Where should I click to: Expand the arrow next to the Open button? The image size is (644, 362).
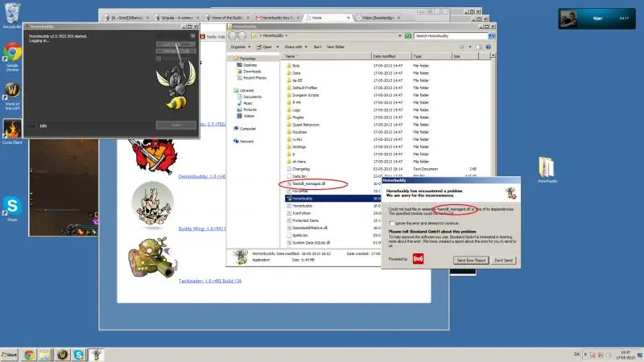pyautogui.click(x=278, y=47)
